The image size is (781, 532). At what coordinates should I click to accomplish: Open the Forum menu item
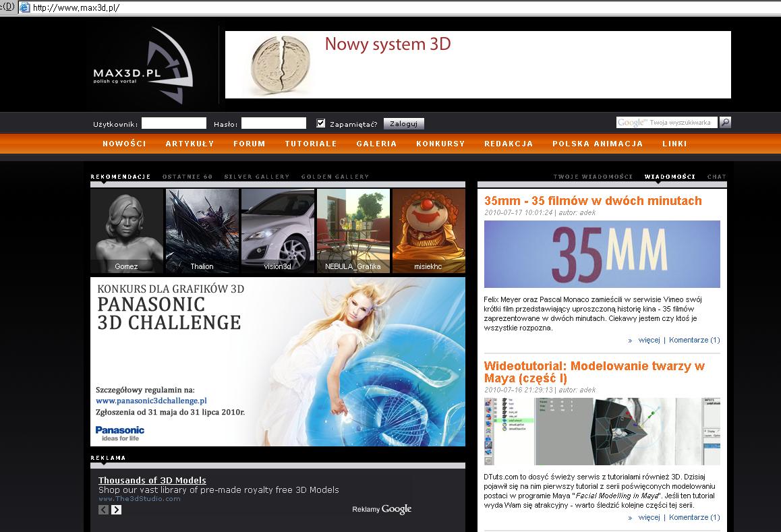coord(250,144)
